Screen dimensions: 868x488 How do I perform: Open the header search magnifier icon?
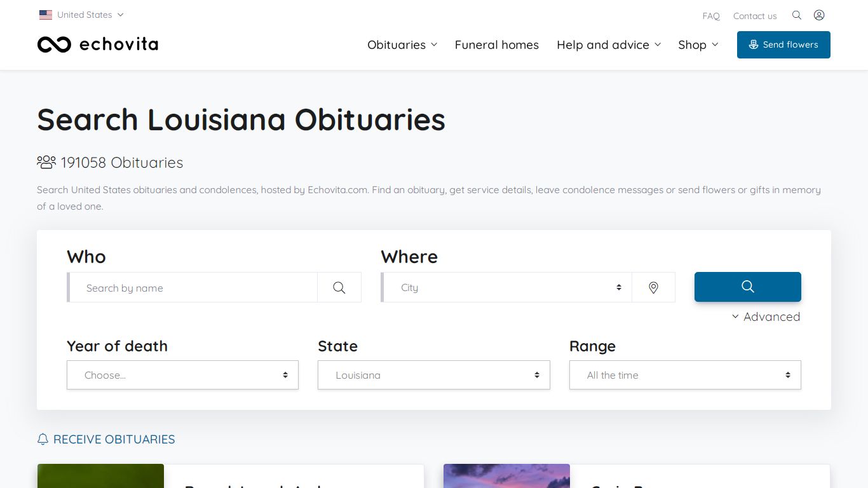pyautogui.click(x=797, y=15)
